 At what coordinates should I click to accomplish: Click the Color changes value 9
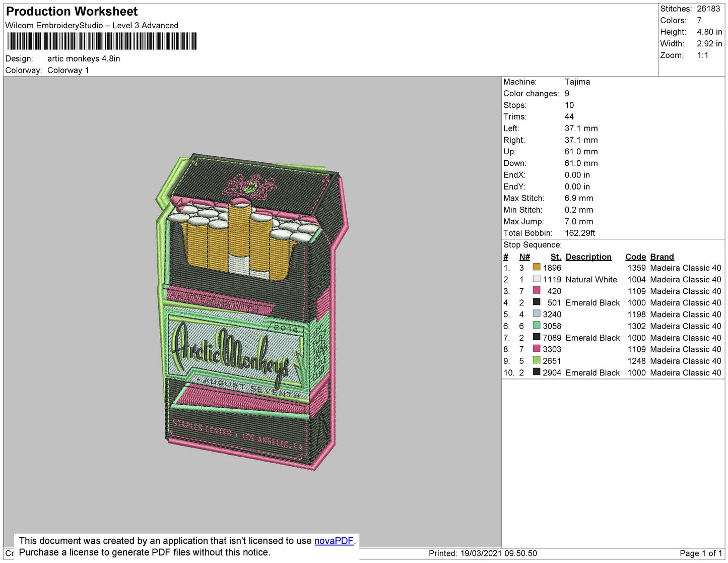(567, 93)
